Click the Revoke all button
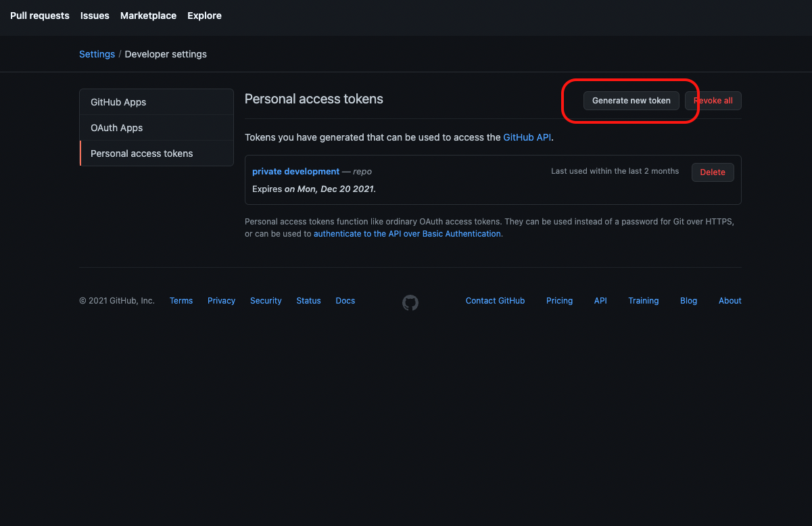The height and width of the screenshot is (526, 812). [x=713, y=101]
